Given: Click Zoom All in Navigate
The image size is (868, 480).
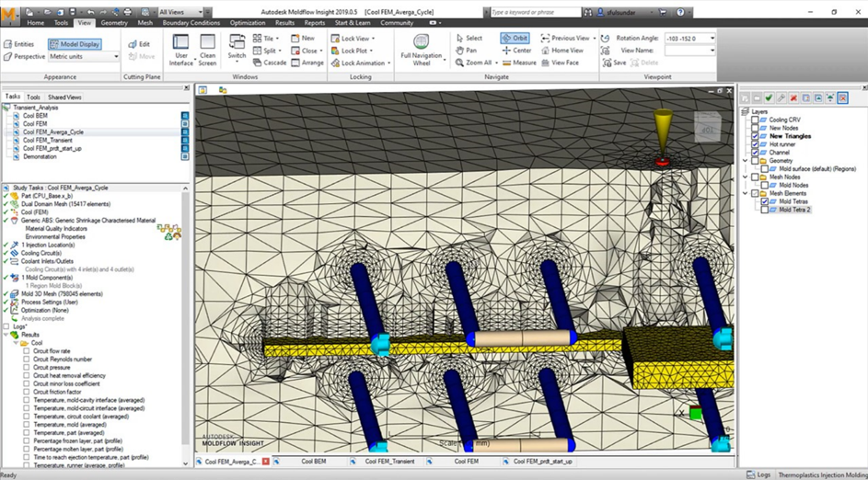Looking at the screenshot, I should coord(474,63).
